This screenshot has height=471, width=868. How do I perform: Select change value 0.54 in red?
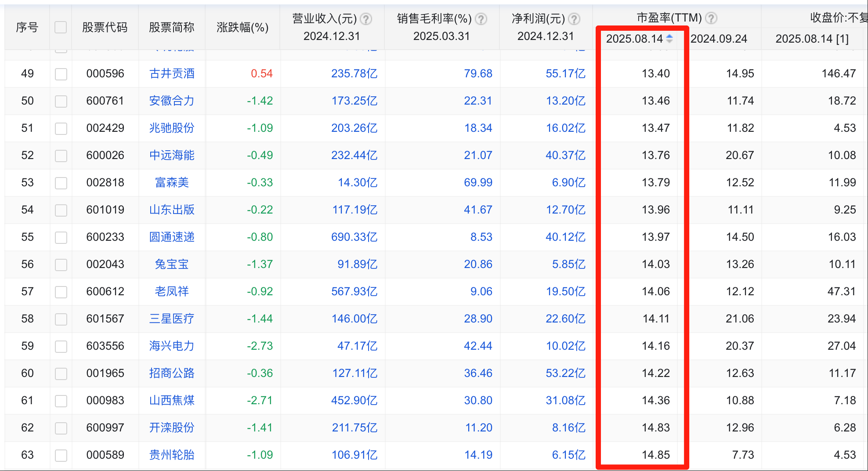click(x=262, y=73)
